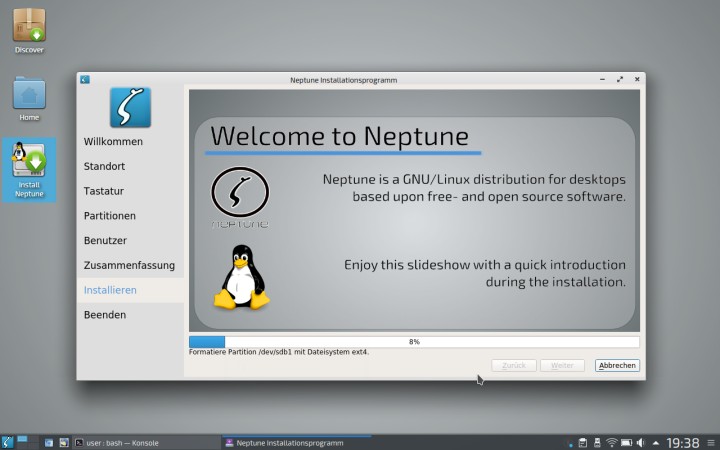Click the 8% installation progress bar
The image size is (720, 450).
[x=414, y=342]
